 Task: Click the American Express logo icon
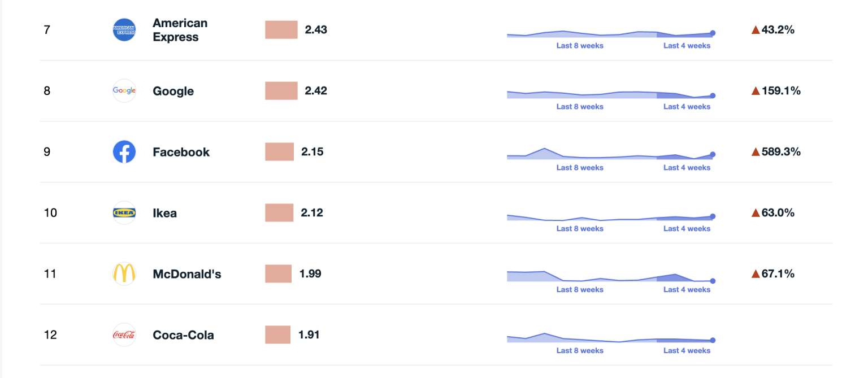coord(124,30)
